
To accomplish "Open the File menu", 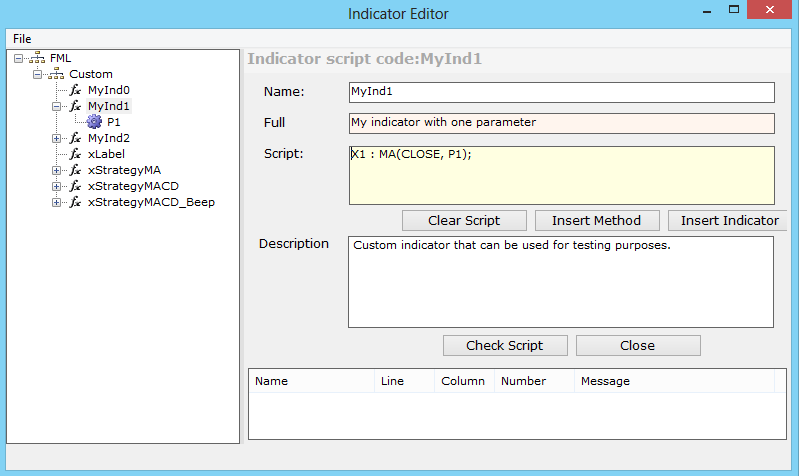I will pos(22,38).
